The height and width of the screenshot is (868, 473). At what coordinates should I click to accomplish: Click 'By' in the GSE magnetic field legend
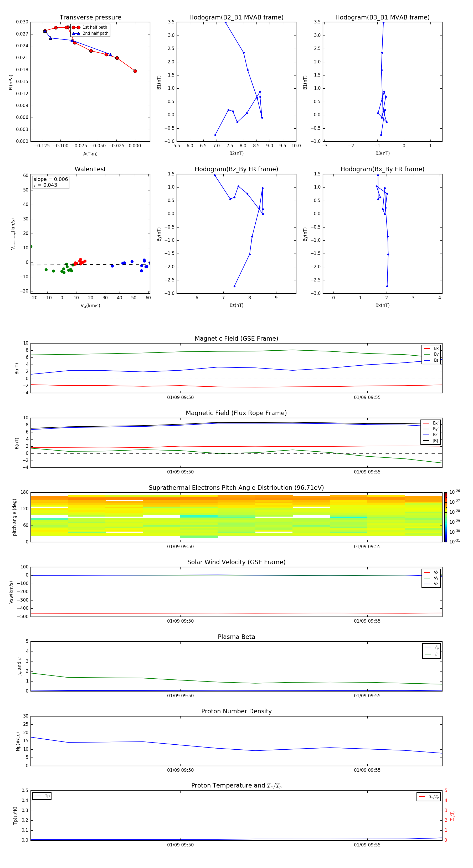436,355
